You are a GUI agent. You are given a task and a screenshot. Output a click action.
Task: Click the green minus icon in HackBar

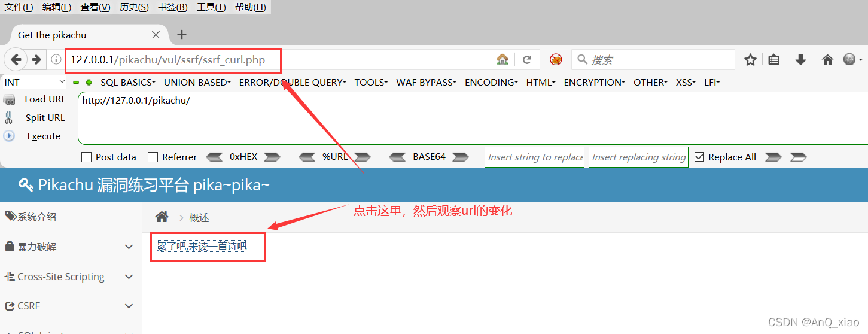click(x=76, y=83)
